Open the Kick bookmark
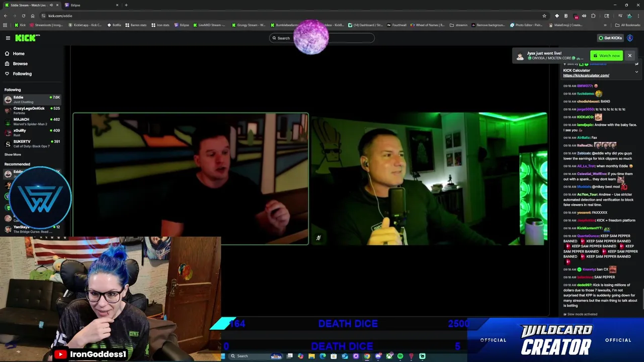The width and height of the screenshot is (644, 362). point(20,25)
